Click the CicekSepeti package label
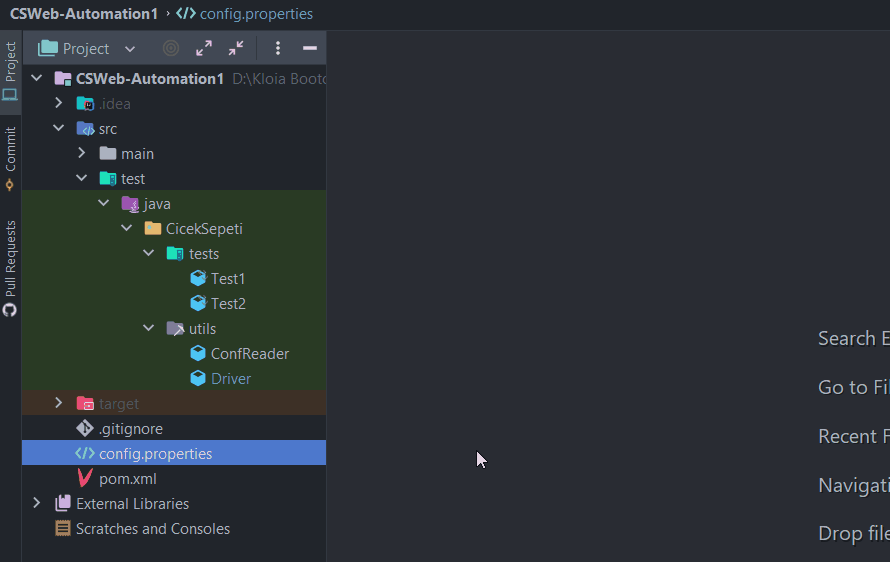The height and width of the screenshot is (562, 890). (204, 229)
